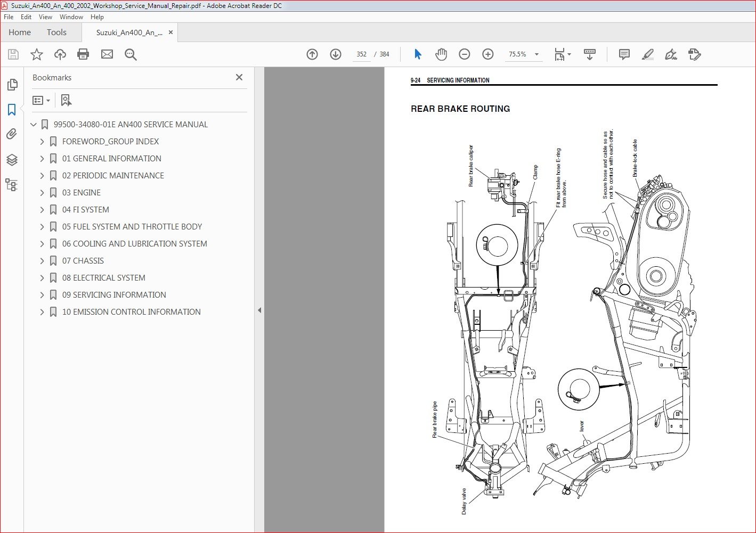This screenshot has width=756, height=533.
Task: Jump to 10 EMISSION CONTROL INFORMATION bookmark
Action: pyautogui.click(x=132, y=312)
